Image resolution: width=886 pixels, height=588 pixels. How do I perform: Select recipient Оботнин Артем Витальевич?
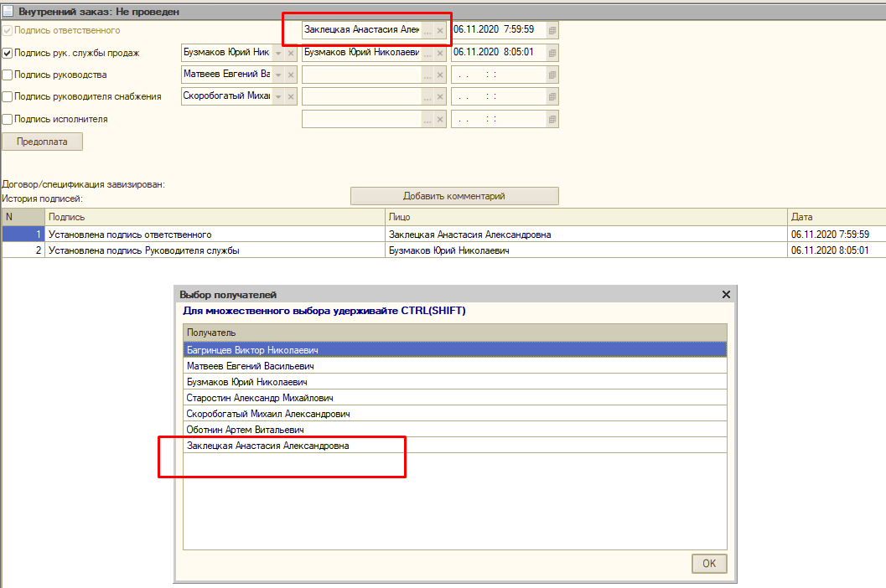click(455, 430)
